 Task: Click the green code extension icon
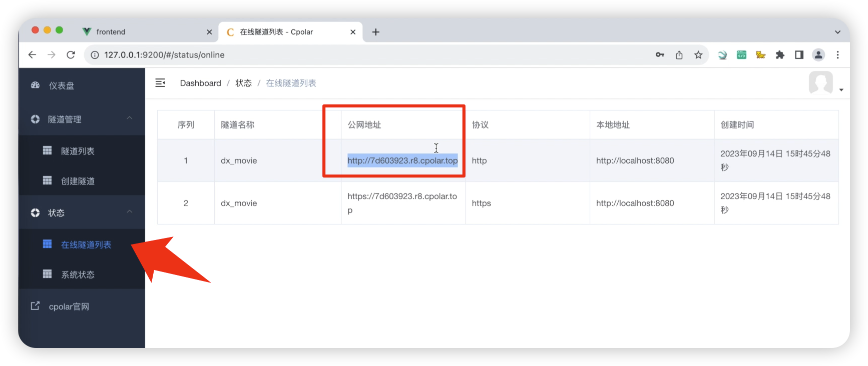(x=741, y=55)
